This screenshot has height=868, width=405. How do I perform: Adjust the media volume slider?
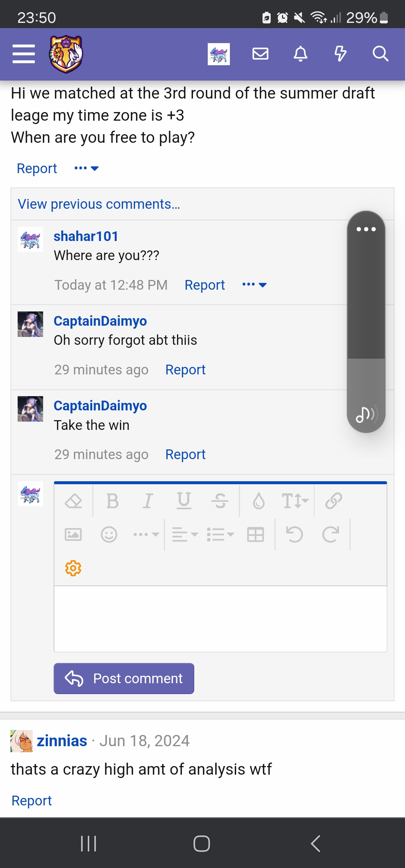click(366, 322)
